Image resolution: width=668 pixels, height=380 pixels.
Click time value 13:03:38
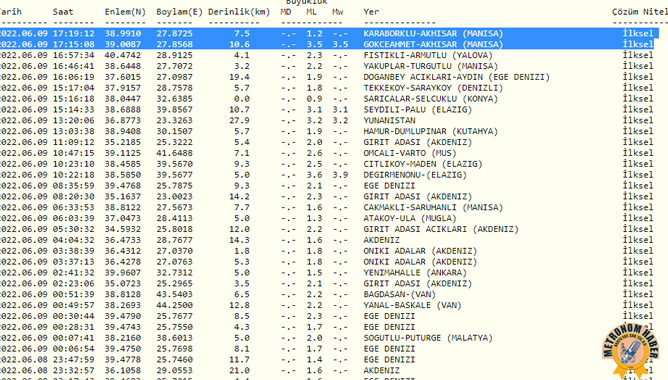(x=73, y=131)
